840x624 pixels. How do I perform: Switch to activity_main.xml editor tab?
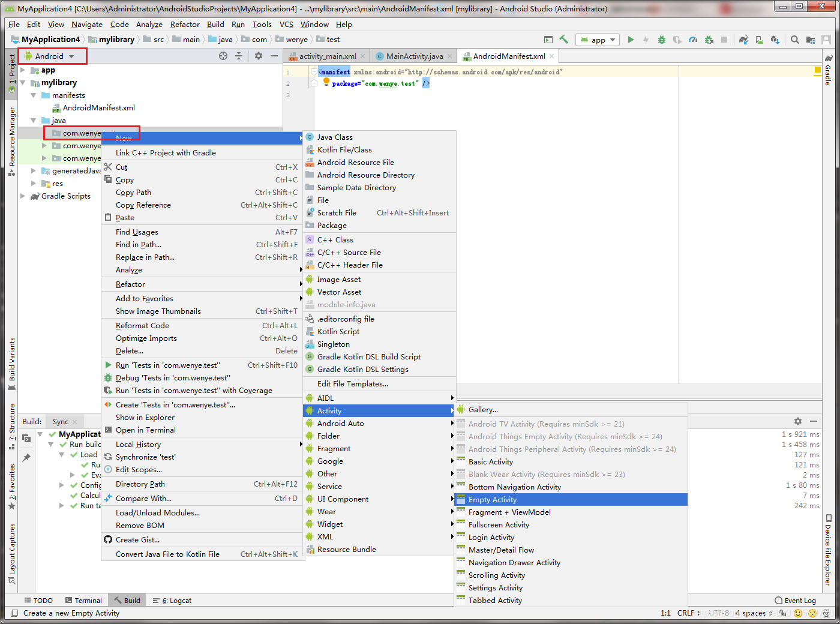(x=327, y=56)
